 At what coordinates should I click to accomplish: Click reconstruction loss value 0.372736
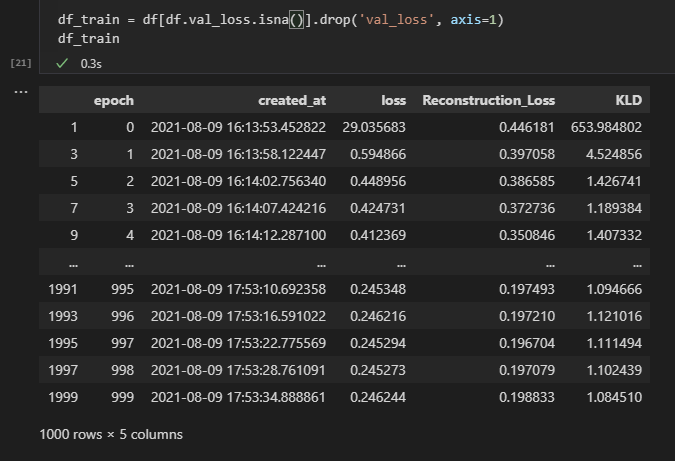click(527, 208)
